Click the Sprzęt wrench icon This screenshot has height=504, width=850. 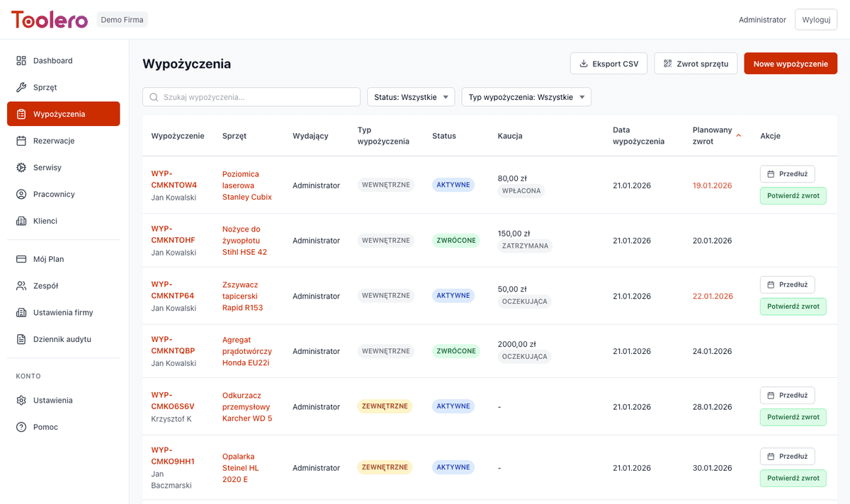(21, 88)
